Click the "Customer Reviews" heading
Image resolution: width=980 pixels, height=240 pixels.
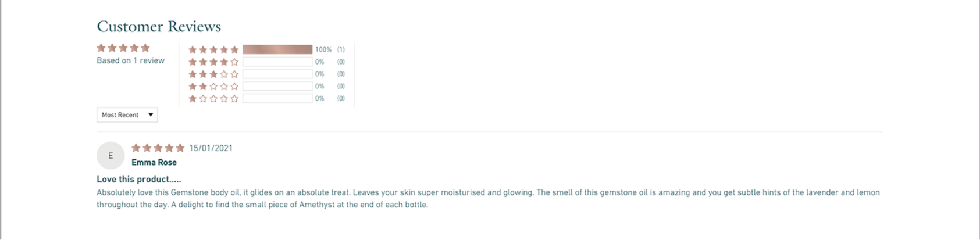pyautogui.click(x=159, y=26)
